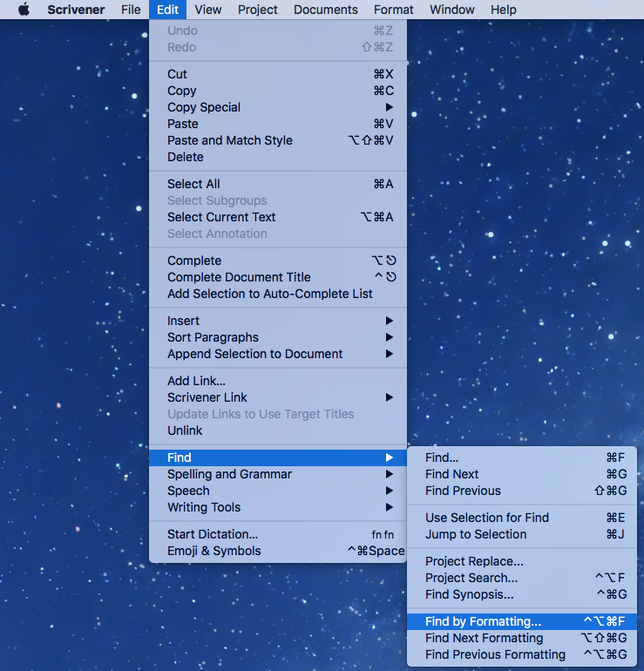Expand the Sort Paragraphs submenu
Image resolution: width=644 pixels, height=671 pixels.
point(278,337)
